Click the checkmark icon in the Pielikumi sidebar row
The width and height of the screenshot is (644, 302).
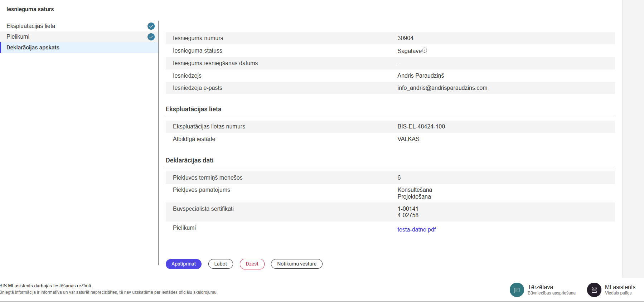pos(151,37)
